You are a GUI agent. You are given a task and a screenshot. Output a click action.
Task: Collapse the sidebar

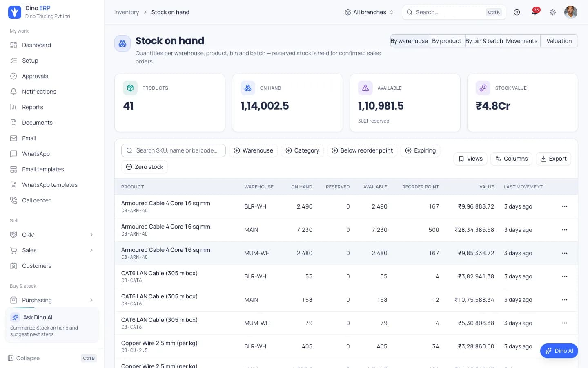pos(52,358)
